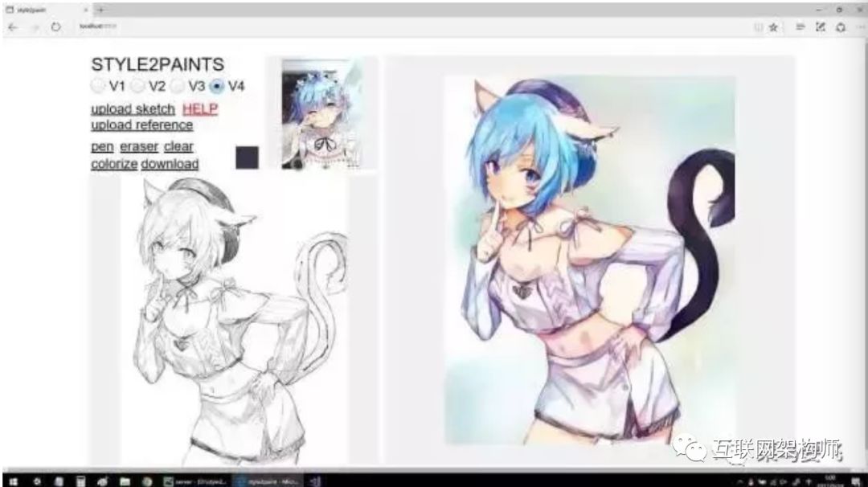Open the web note pen icon
The image size is (868, 487).
coord(821,27)
